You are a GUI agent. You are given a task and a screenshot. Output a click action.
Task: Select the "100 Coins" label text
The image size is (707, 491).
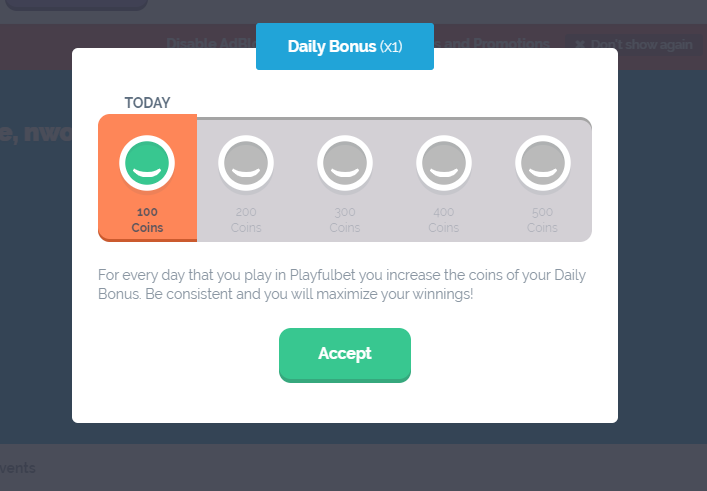click(x=147, y=220)
